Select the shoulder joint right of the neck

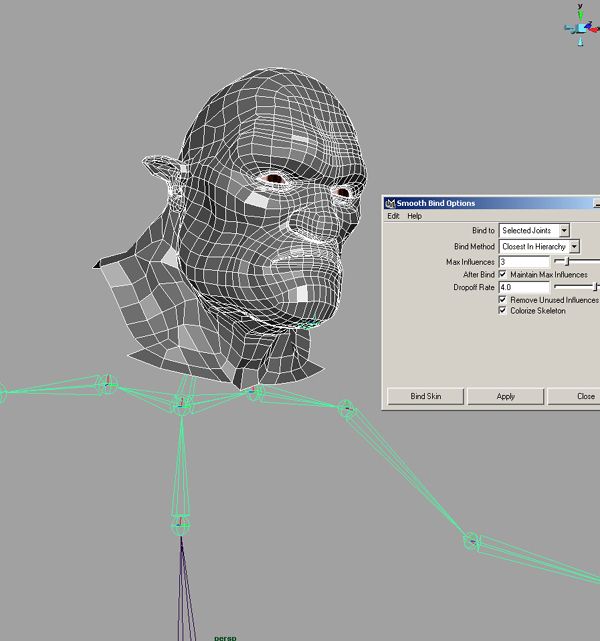tap(346, 408)
